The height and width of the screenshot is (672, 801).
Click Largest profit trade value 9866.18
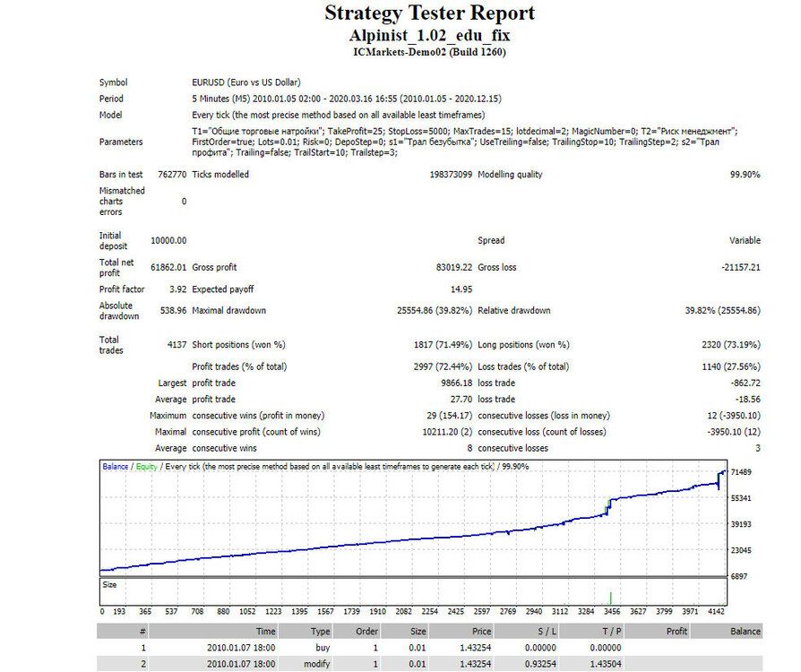click(x=457, y=383)
